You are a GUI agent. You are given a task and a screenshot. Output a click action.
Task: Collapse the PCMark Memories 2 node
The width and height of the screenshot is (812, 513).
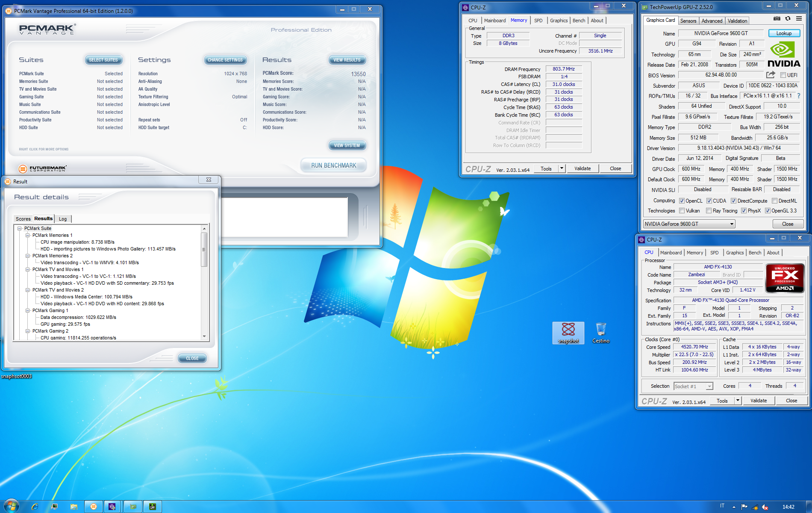(28, 256)
